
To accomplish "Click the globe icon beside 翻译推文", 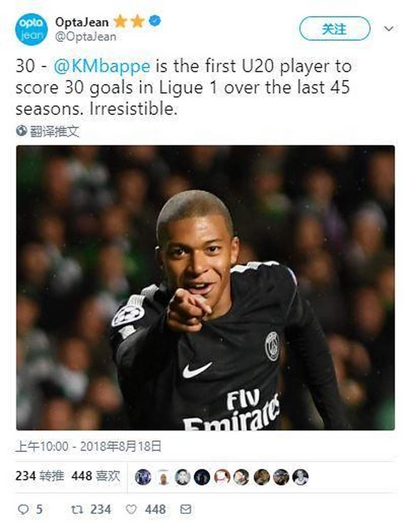I will tap(21, 131).
